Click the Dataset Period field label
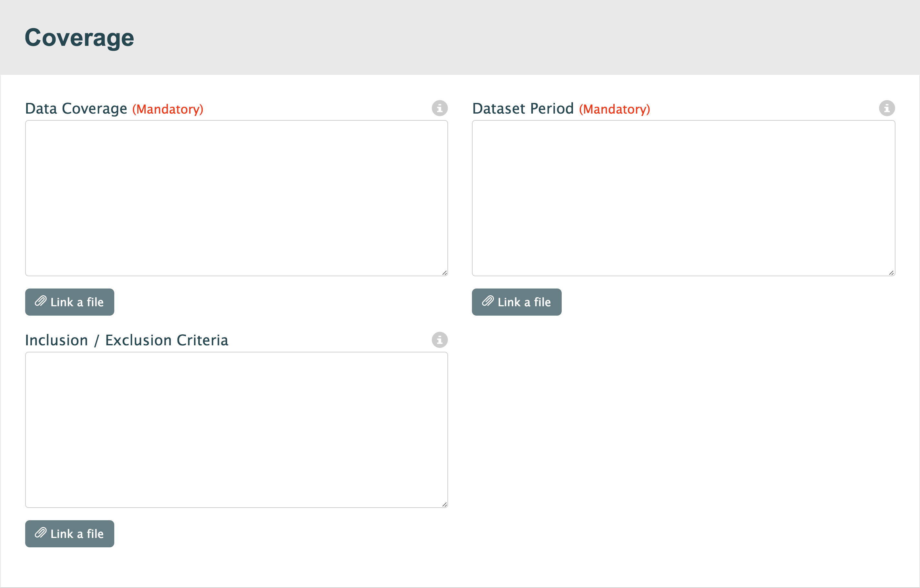This screenshot has width=920, height=588. click(523, 109)
